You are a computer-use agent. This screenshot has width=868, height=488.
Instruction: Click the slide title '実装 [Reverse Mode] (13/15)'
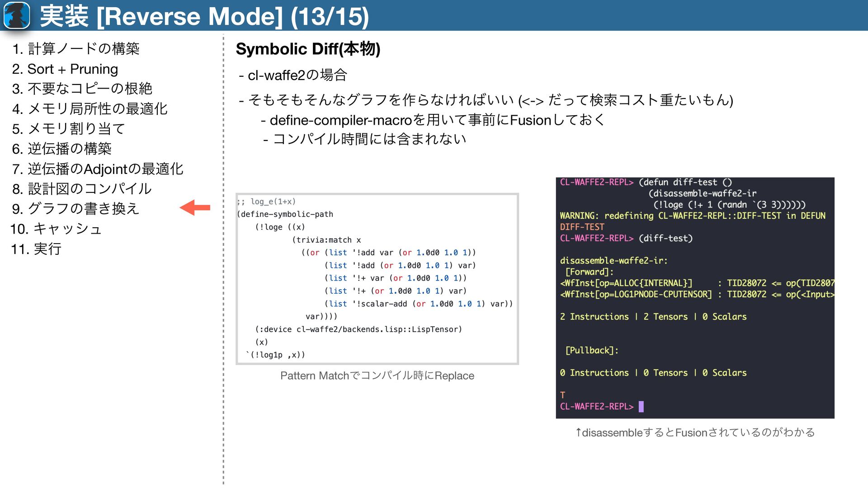[204, 16]
